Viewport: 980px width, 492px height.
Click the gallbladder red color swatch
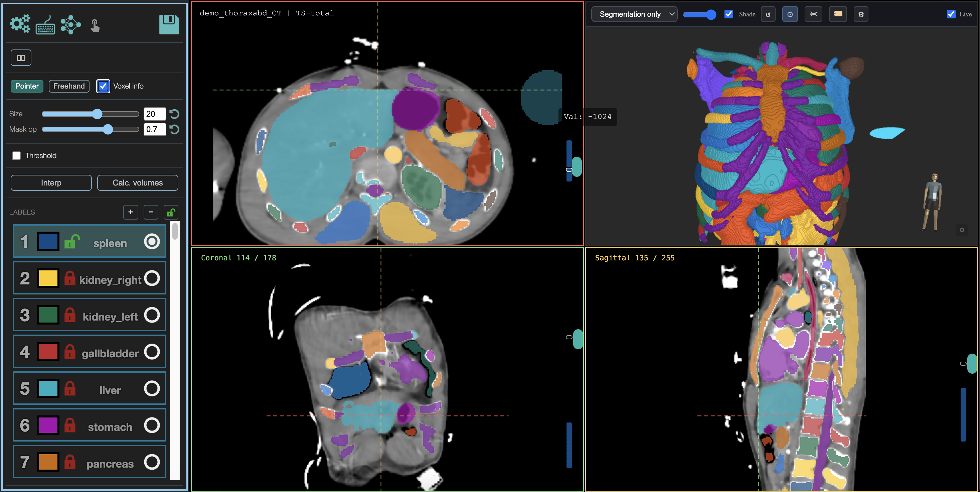pos(48,352)
